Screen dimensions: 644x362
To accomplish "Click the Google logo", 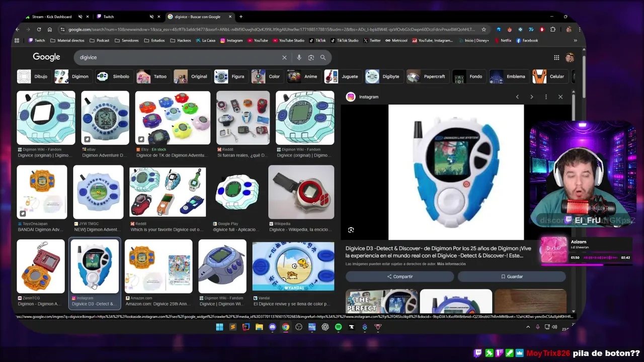I will click(46, 57).
